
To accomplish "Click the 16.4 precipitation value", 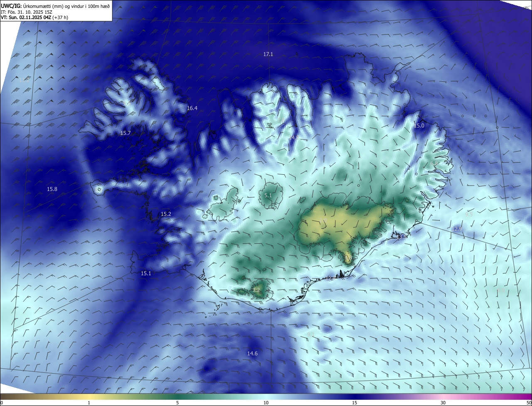I will point(192,108).
